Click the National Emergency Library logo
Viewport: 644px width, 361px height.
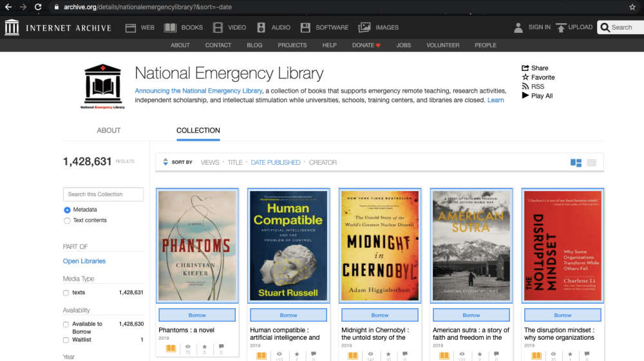(102, 86)
